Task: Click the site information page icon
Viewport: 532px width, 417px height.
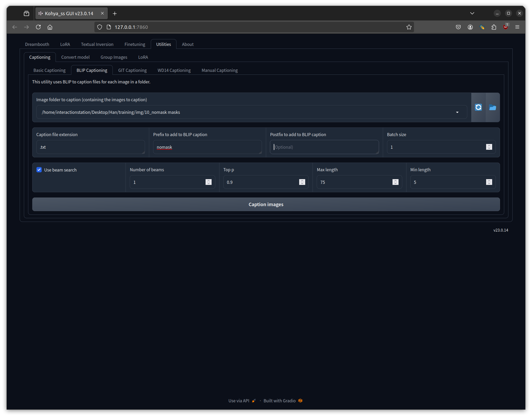Action: (109, 27)
